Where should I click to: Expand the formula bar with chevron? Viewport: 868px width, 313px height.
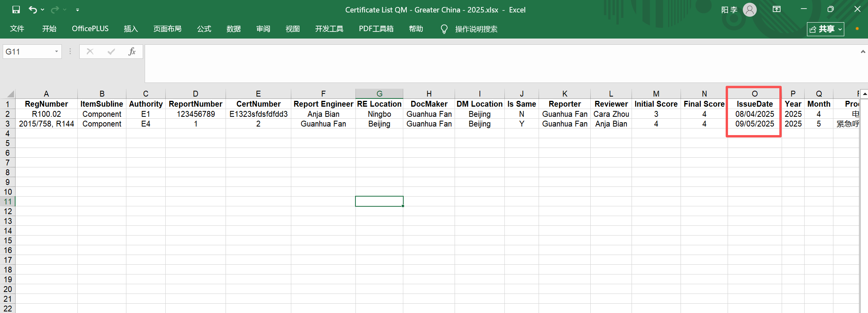click(863, 51)
